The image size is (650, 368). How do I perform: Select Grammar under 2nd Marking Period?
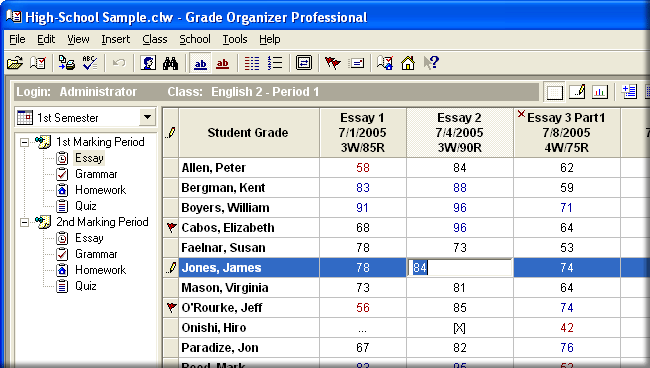96,254
